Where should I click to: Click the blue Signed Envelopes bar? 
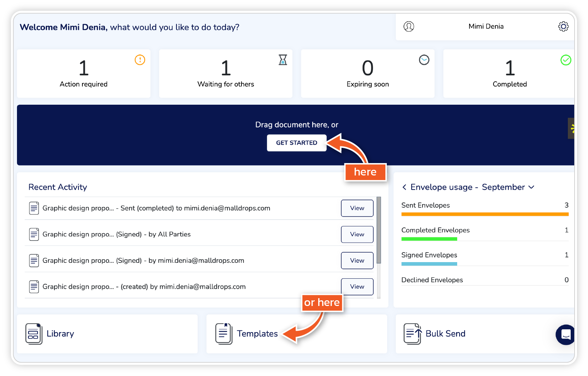[x=429, y=264]
